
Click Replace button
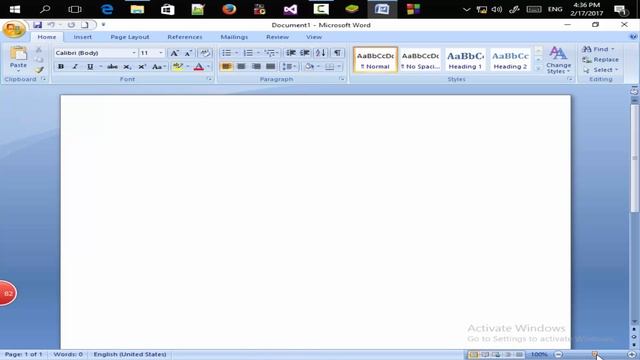pyautogui.click(x=600, y=60)
